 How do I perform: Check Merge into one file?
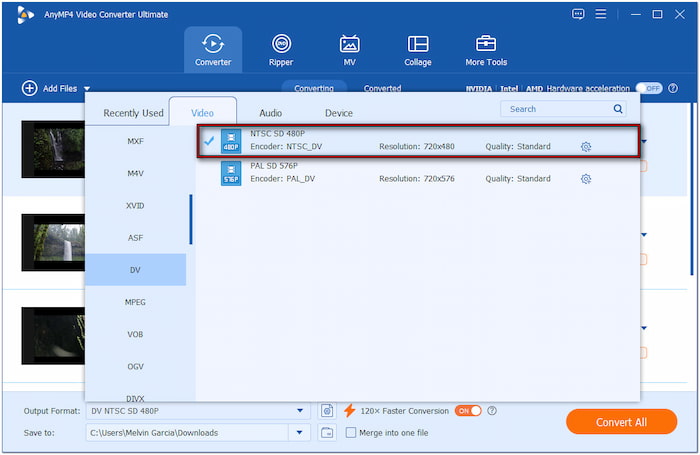tap(351, 433)
